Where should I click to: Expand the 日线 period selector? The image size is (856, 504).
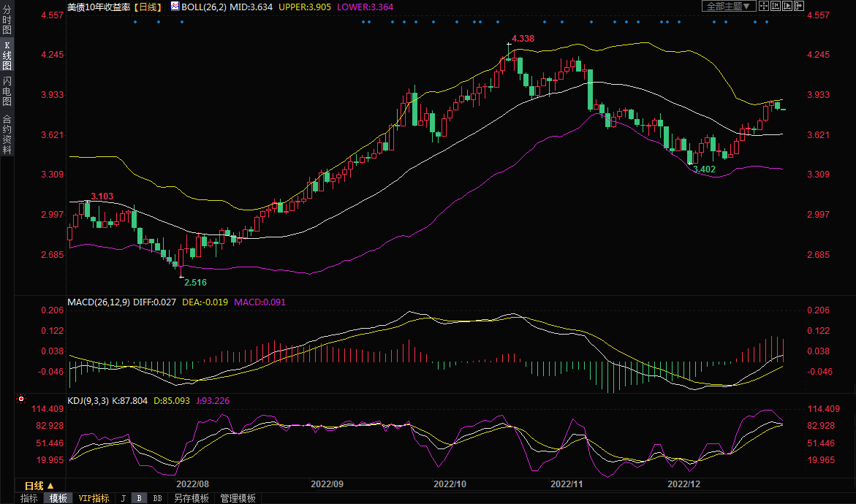click(x=39, y=486)
